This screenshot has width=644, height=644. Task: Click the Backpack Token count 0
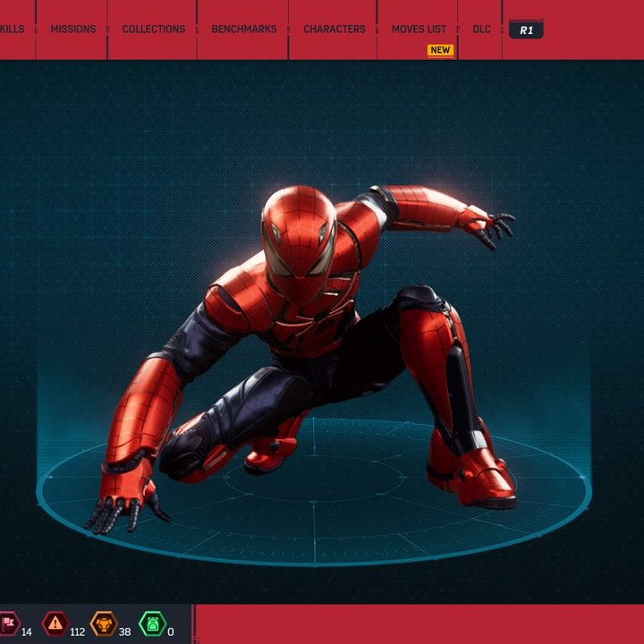tap(171, 631)
